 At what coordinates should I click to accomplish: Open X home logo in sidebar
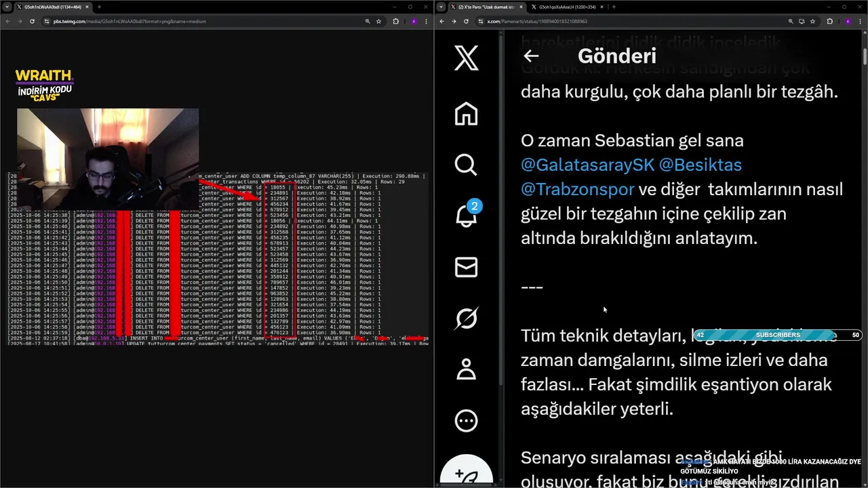(x=466, y=58)
